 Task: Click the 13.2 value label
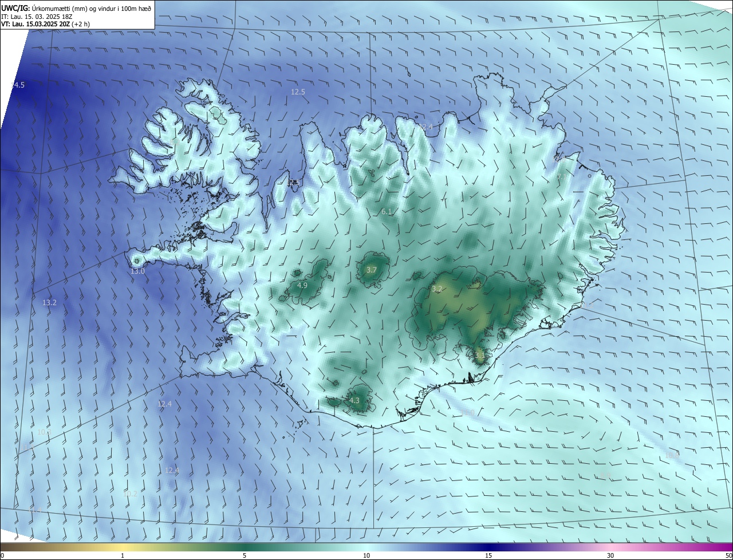pyautogui.click(x=49, y=302)
